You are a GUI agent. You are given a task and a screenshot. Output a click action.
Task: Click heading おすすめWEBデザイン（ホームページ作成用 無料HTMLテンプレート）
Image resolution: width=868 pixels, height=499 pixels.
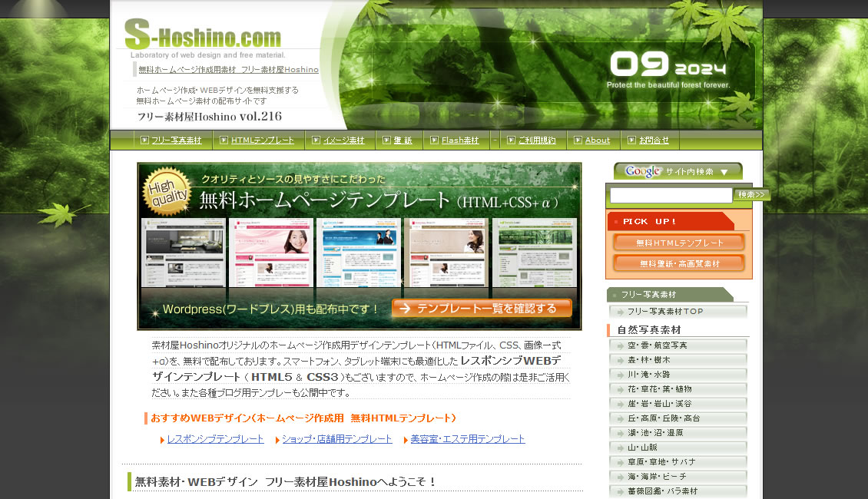(303, 418)
